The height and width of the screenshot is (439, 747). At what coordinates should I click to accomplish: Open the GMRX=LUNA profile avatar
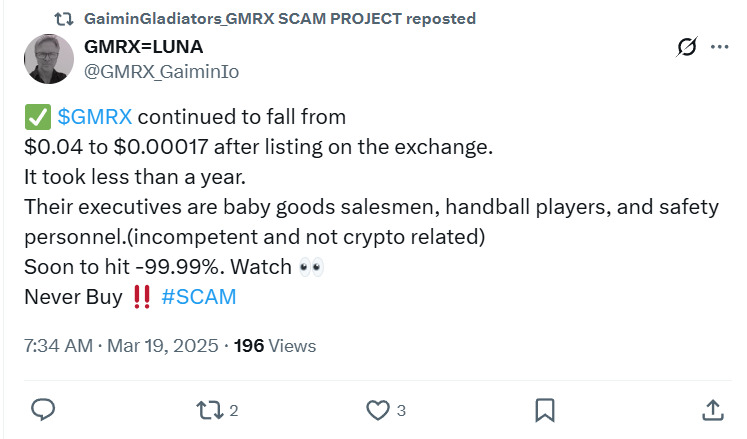tap(48, 59)
